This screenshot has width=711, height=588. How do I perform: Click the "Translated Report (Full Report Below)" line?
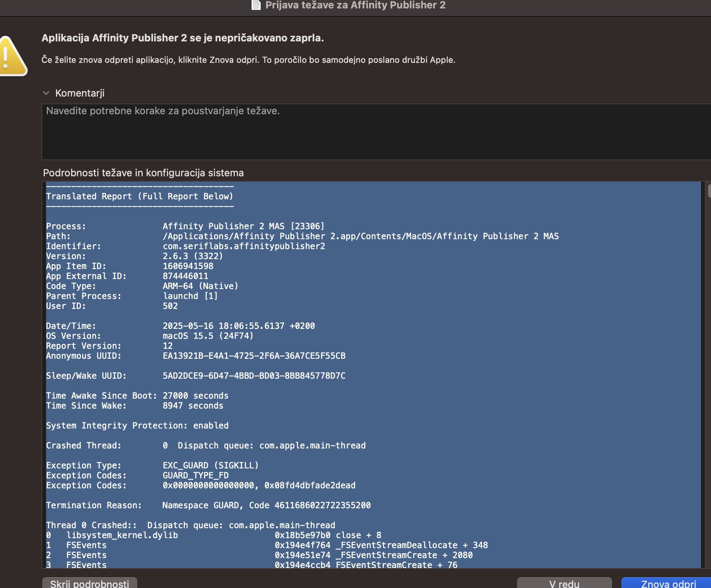click(140, 196)
